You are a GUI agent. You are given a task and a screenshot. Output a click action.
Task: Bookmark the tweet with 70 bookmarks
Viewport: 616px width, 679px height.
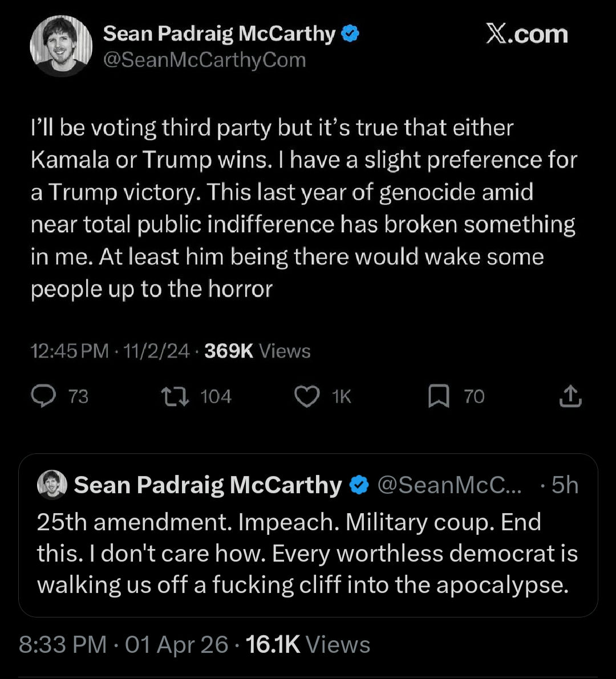(x=438, y=396)
